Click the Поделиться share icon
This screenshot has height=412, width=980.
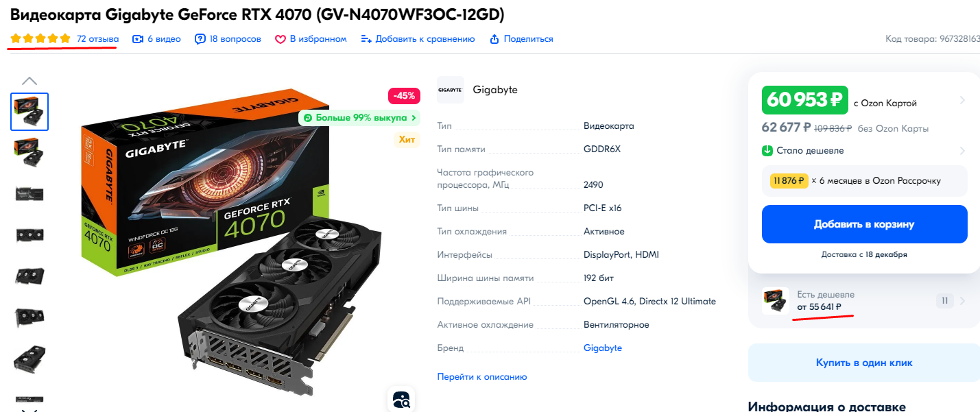point(494,39)
